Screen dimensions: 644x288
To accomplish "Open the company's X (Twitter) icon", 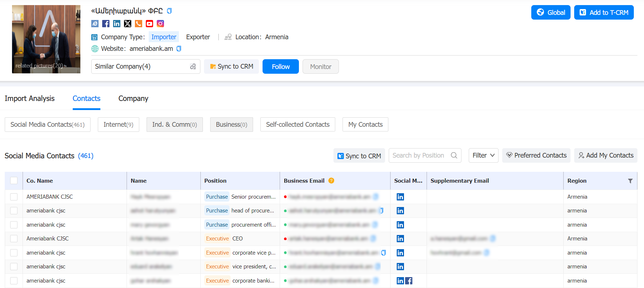I will [x=128, y=24].
